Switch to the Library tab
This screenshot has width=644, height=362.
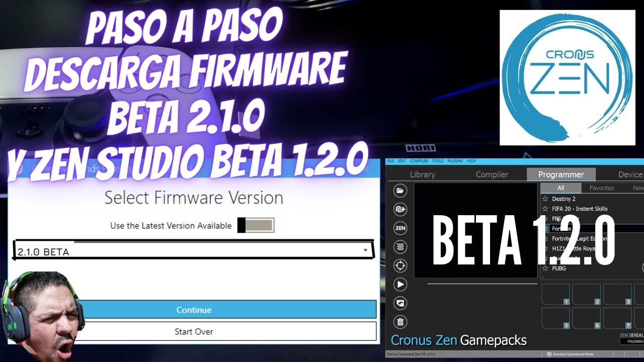click(x=423, y=174)
